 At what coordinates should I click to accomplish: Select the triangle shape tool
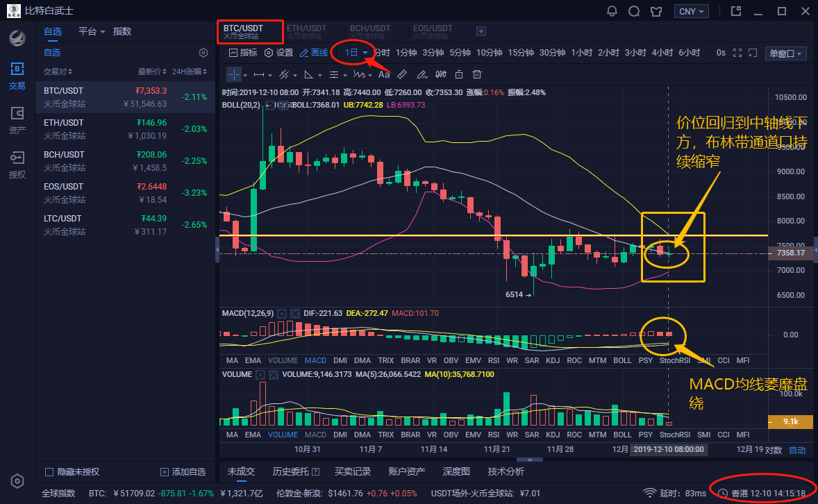pyautogui.click(x=309, y=74)
